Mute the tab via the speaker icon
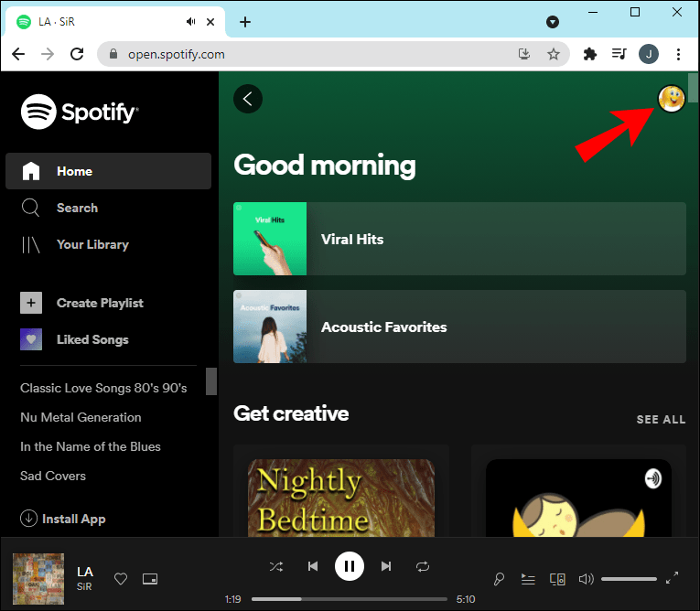The width and height of the screenshot is (700, 611). [190, 21]
